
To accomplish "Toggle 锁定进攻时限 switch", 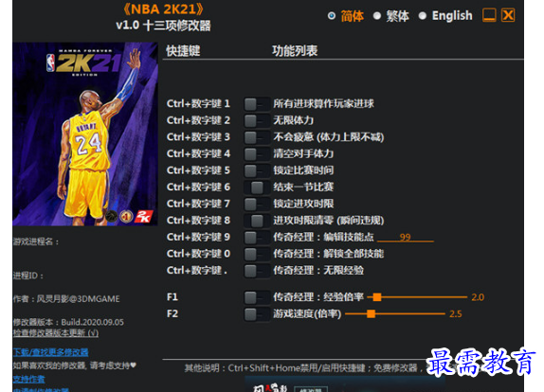I will (x=257, y=204).
